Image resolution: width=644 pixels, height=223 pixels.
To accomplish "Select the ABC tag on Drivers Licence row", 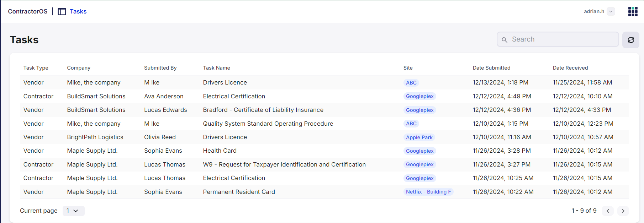I will (411, 83).
